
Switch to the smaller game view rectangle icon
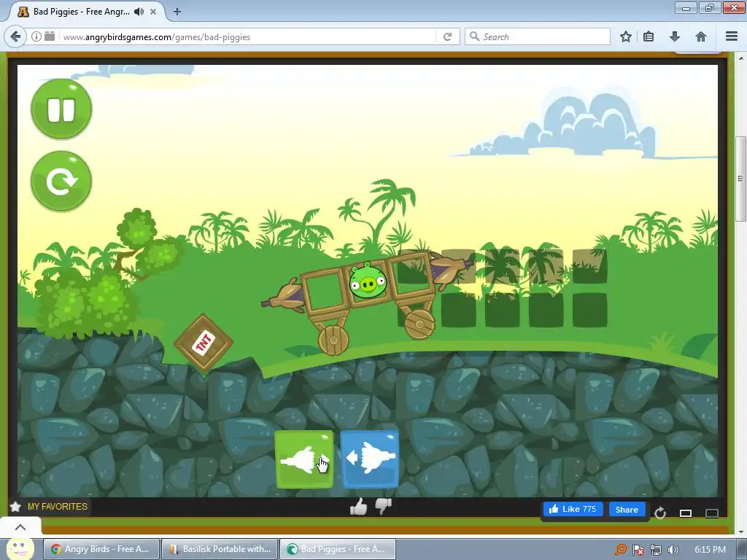pyautogui.click(x=686, y=513)
